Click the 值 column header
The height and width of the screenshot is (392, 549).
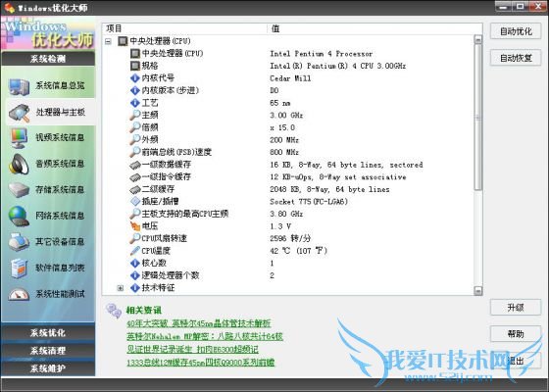[374, 28]
